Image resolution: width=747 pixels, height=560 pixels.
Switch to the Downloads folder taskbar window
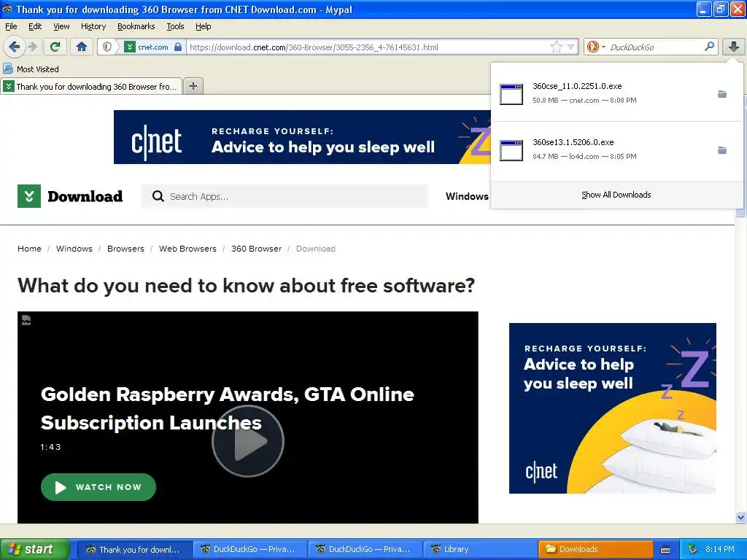point(595,549)
